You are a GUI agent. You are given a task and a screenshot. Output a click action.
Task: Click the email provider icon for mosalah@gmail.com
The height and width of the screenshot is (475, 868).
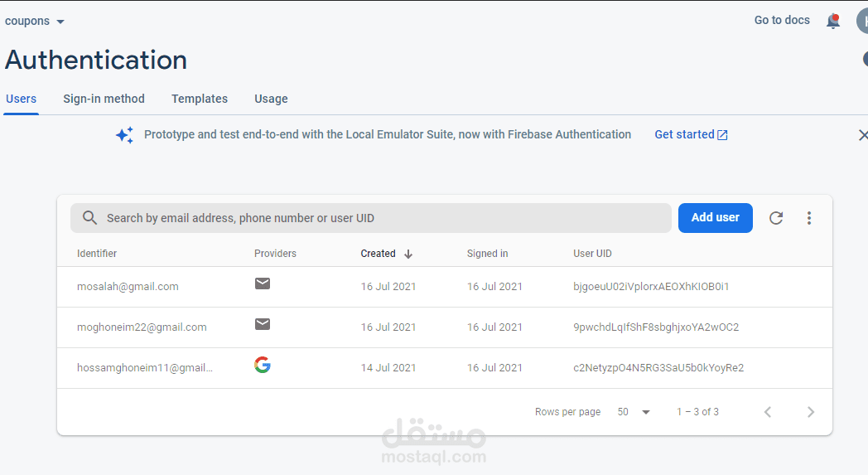[x=263, y=284]
